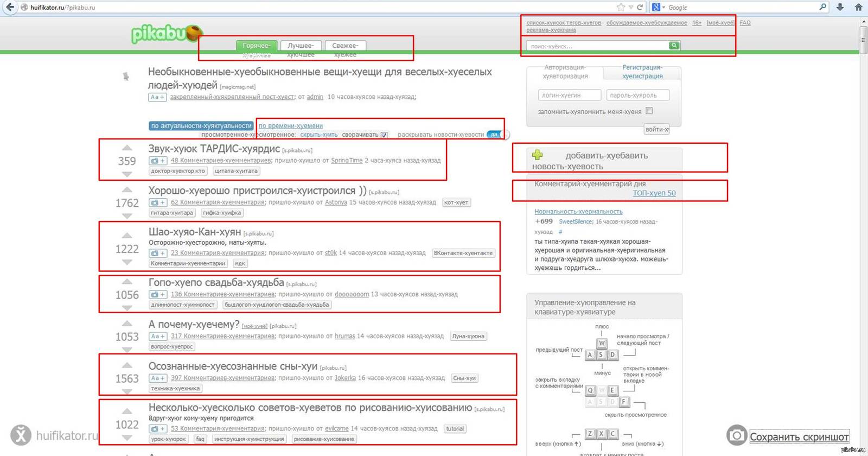This screenshot has width=868, height=456.
Task: Go to the browser home page icon
Action: pyautogui.click(x=858, y=7)
